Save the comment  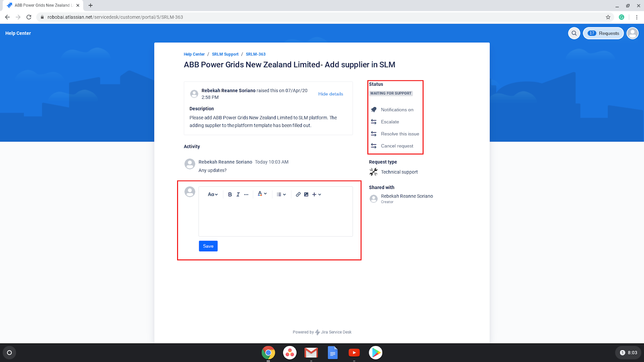(x=208, y=246)
